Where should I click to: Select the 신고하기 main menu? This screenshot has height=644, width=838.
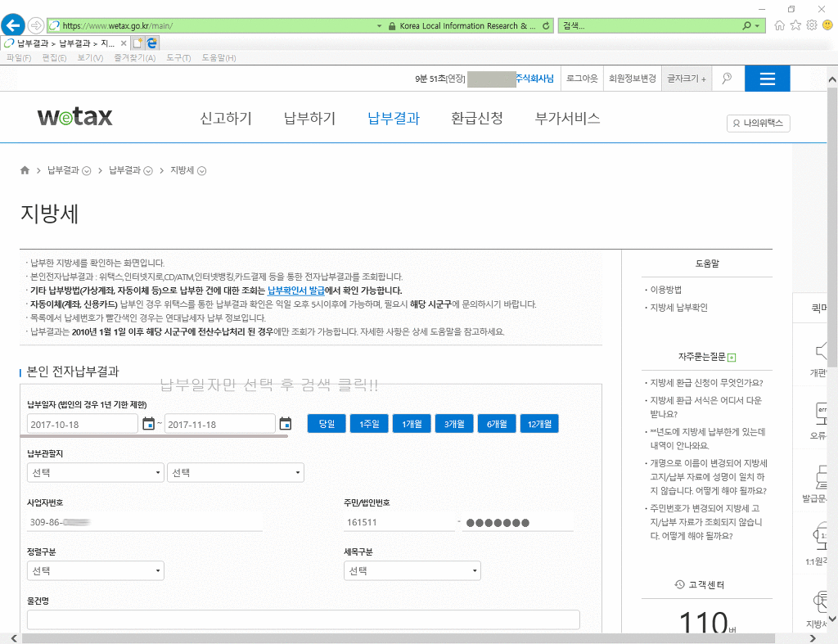click(x=226, y=119)
